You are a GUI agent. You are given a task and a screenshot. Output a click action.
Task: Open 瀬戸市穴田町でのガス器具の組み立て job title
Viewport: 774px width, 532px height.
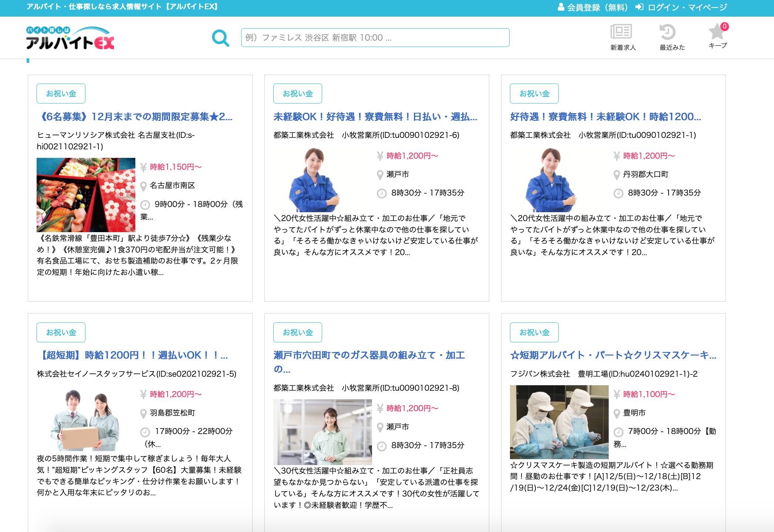click(x=369, y=362)
